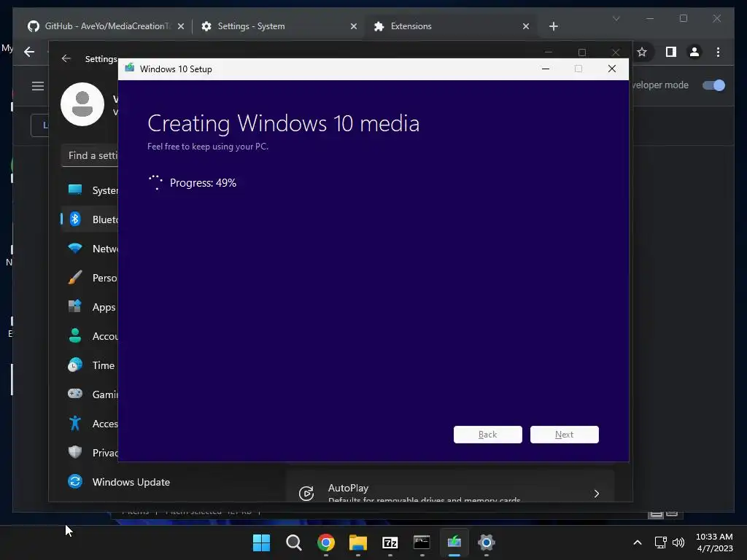Bookmark this page with the star icon
The width and height of the screenshot is (747, 560).
(x=642, y=52)
